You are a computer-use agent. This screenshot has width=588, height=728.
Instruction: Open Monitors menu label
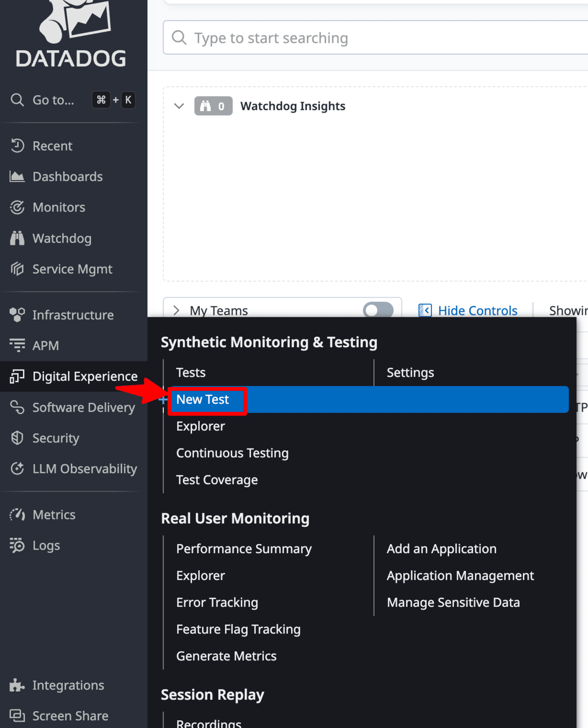[x=59, y=207]
